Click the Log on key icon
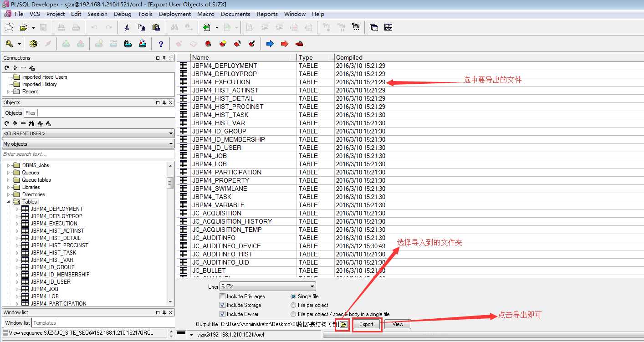Viewport: 644px width, 342px height. [x=9, y=44]
